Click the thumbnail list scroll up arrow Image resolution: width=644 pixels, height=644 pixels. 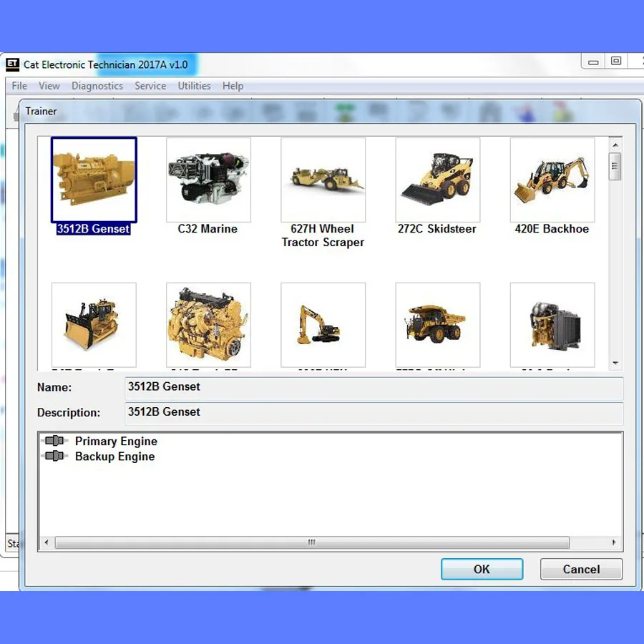click(615, 145)
